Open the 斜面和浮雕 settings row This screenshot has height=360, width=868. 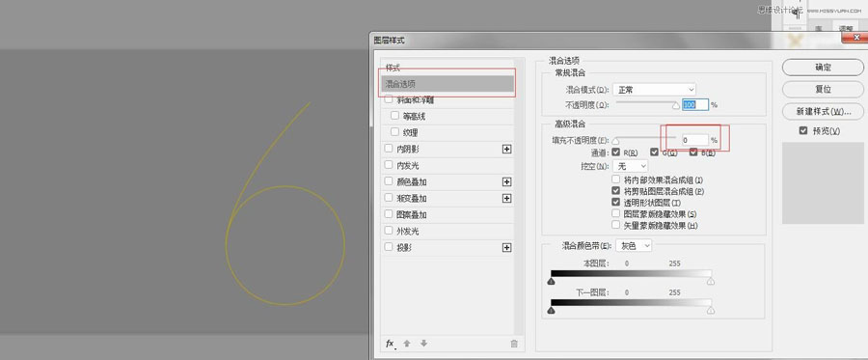448,99
